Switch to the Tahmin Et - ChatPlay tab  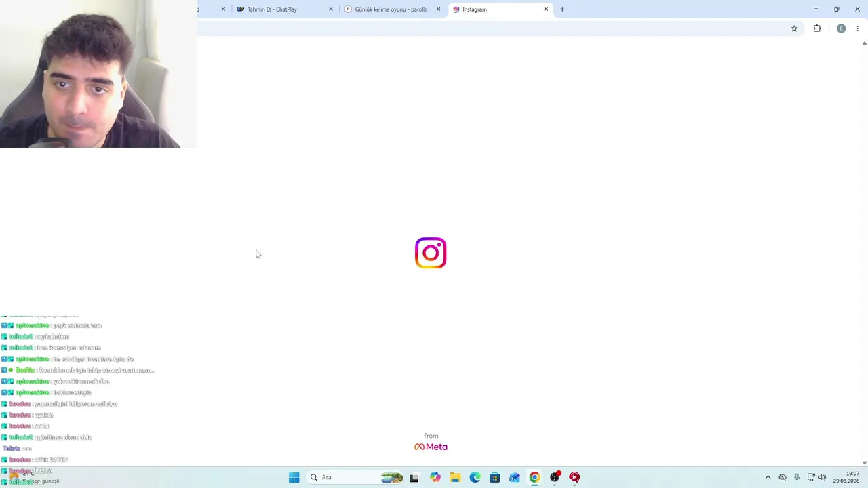click(283, 9)
